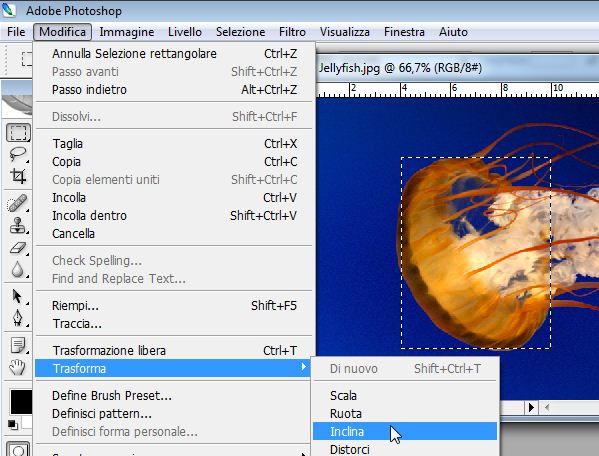Choose Cancella from the menu
The image size is (599, 456).
tap(174, 233)
